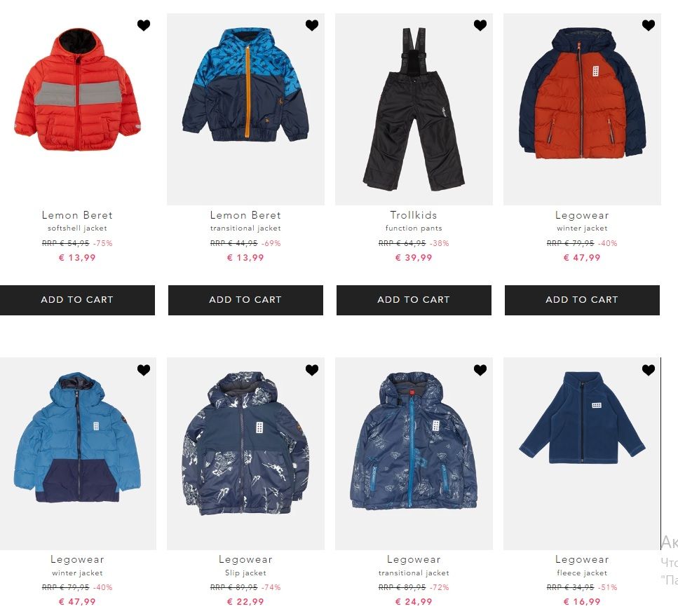Open the black Trollkids pants image
Image resolution: width=678 pixels, height=616 pixels.
point(414,109)
